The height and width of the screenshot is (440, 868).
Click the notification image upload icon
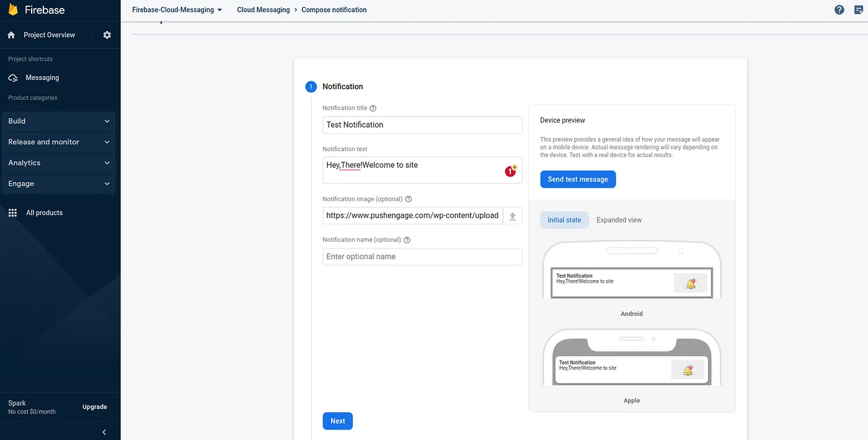513,216
